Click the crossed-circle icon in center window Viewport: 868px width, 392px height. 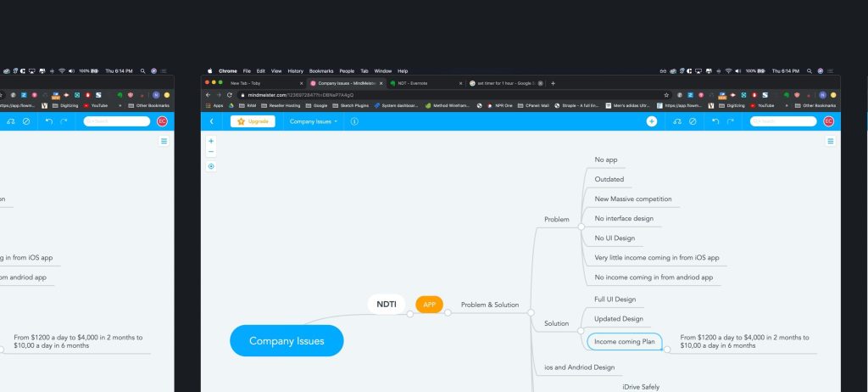point(693,121)
